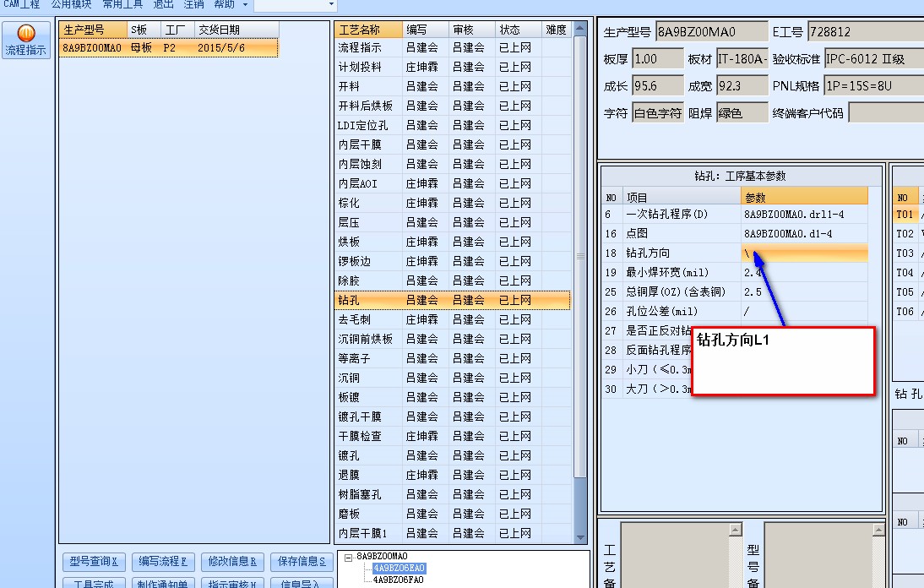
Task: Click the 验收标准 field IPC-6012
Action: (874, 59)
